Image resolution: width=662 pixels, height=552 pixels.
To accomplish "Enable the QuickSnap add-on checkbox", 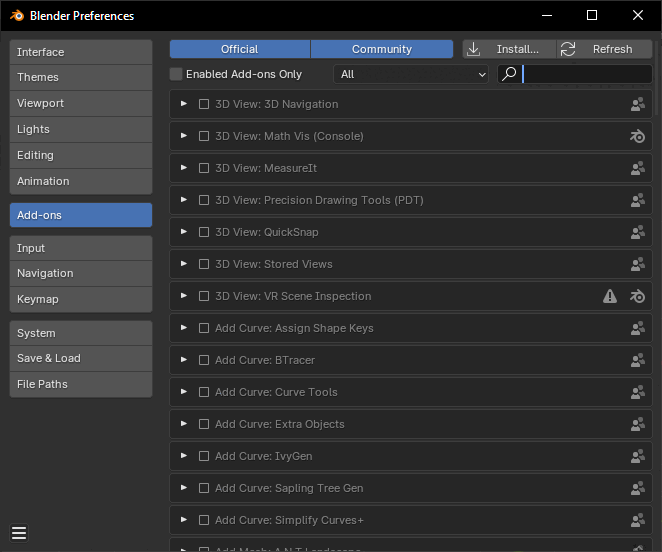I will (x=204, y=232).
